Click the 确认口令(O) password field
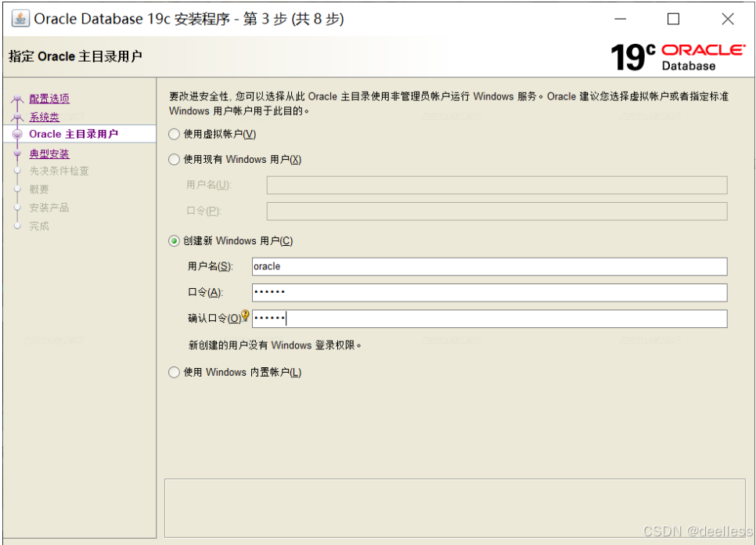Viewport: 756px width, 545px height. point(489,319)
